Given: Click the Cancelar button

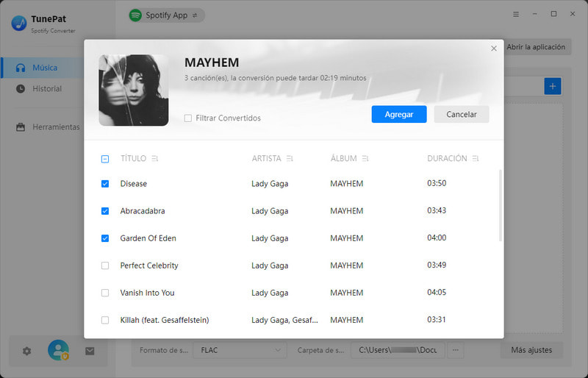Looking at the screenshot, I should coord(462,114).
